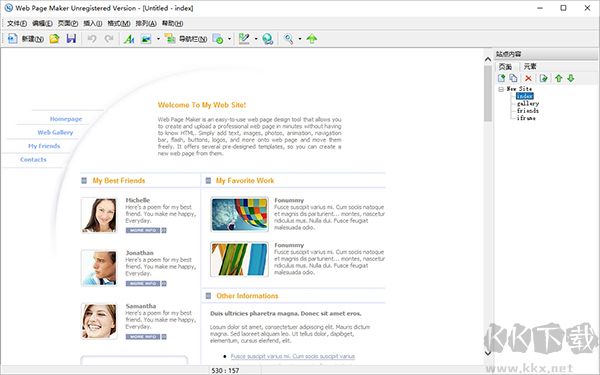Expand the dropdown beside the green-circle page icon
Viewport: 600px width, 375px height.
[229, 39]
